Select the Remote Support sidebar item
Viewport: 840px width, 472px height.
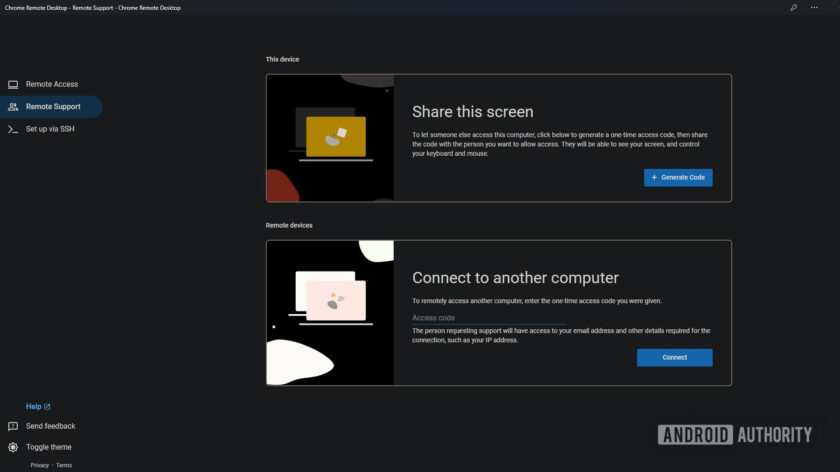tap(51, 107)
